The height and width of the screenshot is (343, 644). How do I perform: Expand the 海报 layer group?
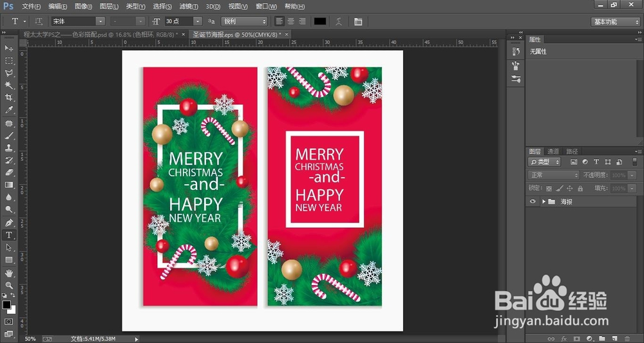pyautogui.click(x=544, y=201)
